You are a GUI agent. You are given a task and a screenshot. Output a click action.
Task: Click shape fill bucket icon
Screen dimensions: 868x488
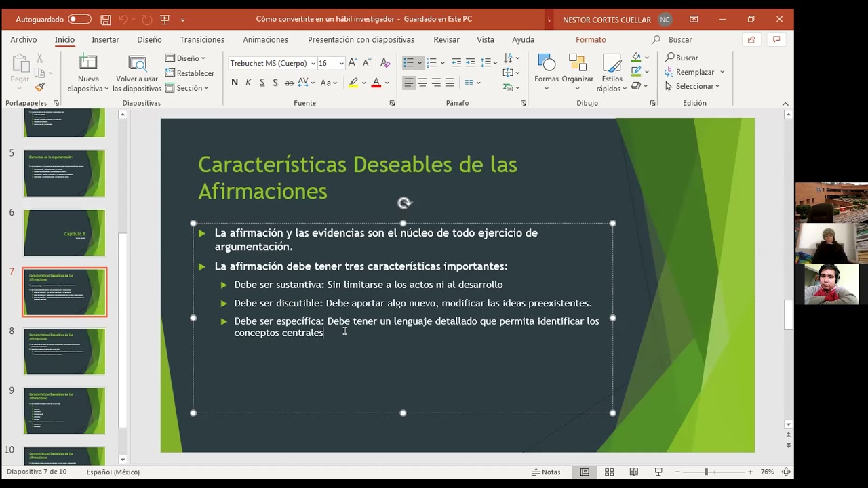point(636,58)
